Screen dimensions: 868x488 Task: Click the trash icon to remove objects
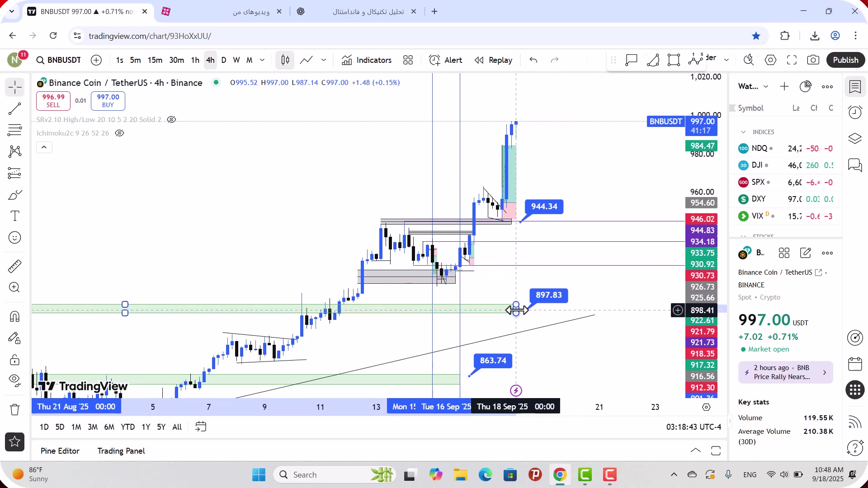(14, 410)
